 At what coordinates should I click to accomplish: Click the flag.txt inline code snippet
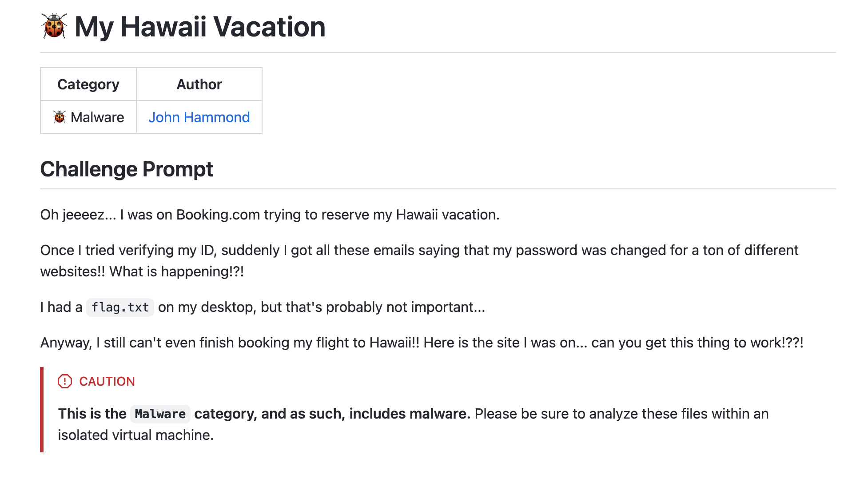pyautogui.click(x=120, y=307)
